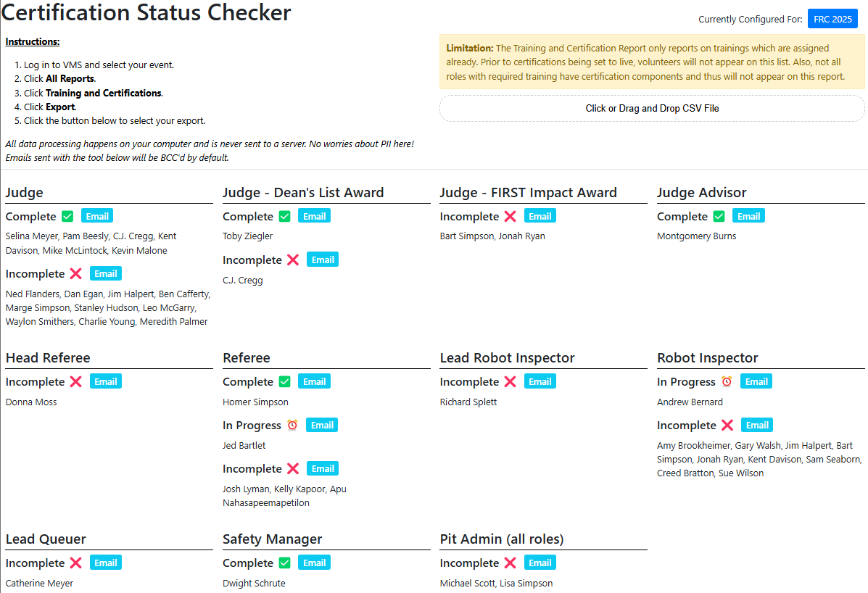Click the alarm clock icon for Referee In Progress

pyautogui.click(x=292, y=425)
